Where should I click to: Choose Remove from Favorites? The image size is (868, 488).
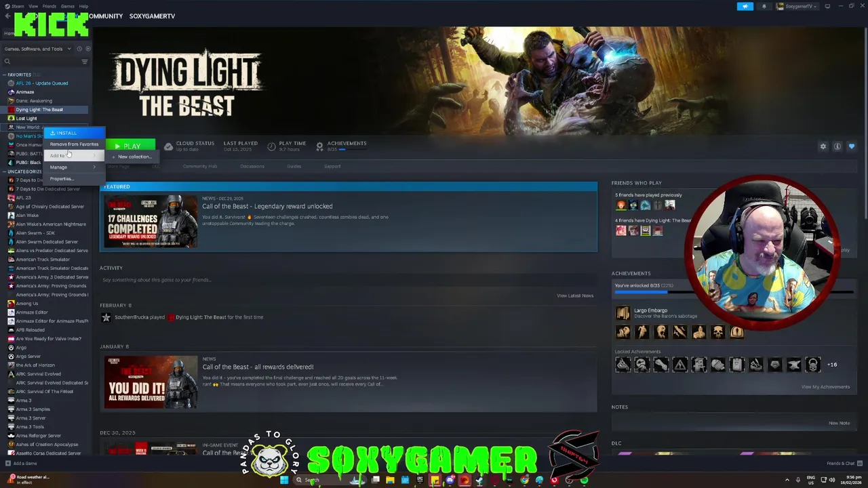(74, 144)
